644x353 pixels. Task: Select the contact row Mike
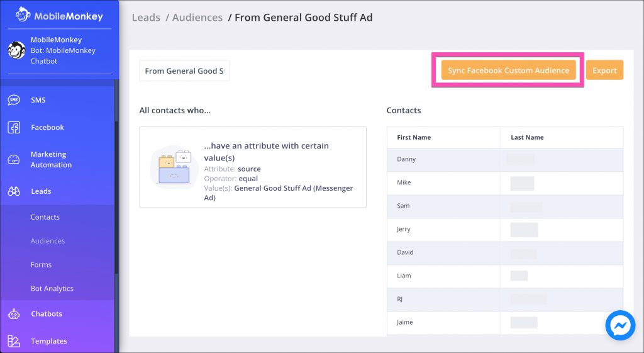pos(505,182)
